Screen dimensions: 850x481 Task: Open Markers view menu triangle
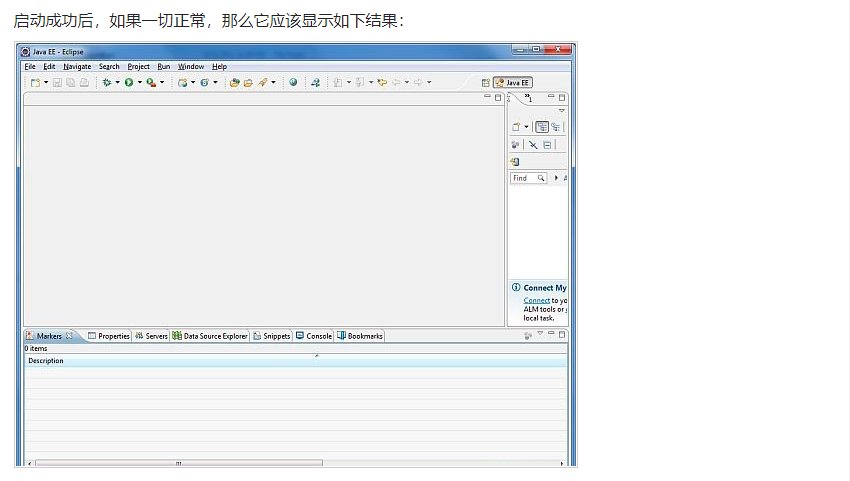(x=540, y=334)
